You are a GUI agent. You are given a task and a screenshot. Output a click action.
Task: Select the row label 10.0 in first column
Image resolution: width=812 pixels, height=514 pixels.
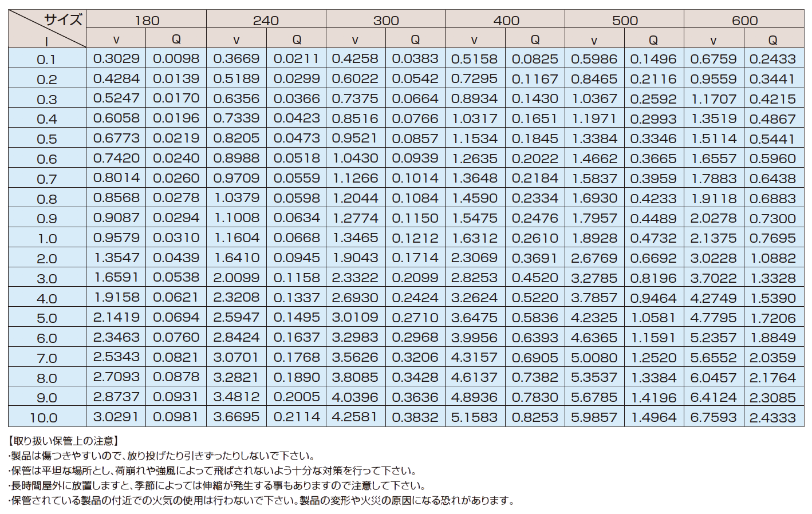[44, 418]
